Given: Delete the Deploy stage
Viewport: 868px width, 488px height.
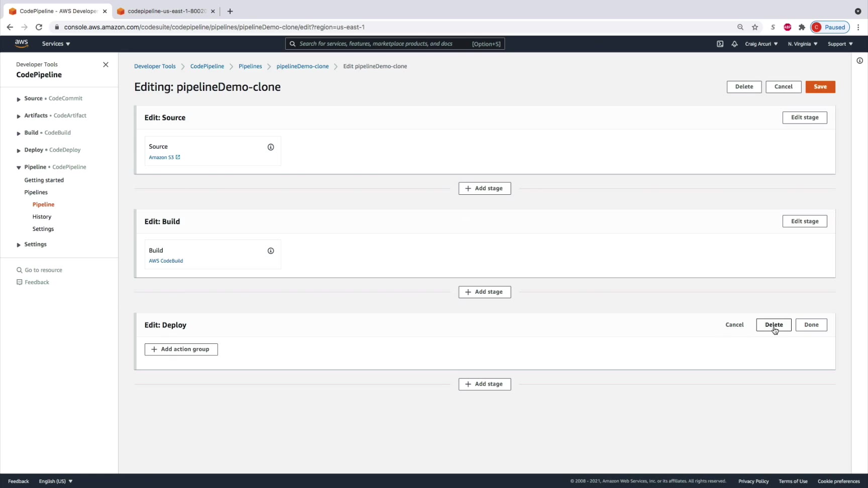Looking at the screenshot, I should 774,325.
